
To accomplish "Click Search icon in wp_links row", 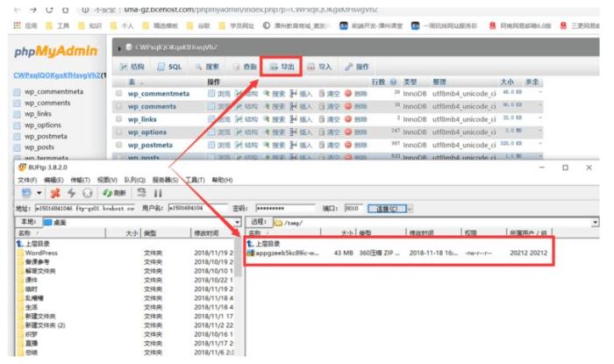I will pyautogui.click(x=267, y=119).
